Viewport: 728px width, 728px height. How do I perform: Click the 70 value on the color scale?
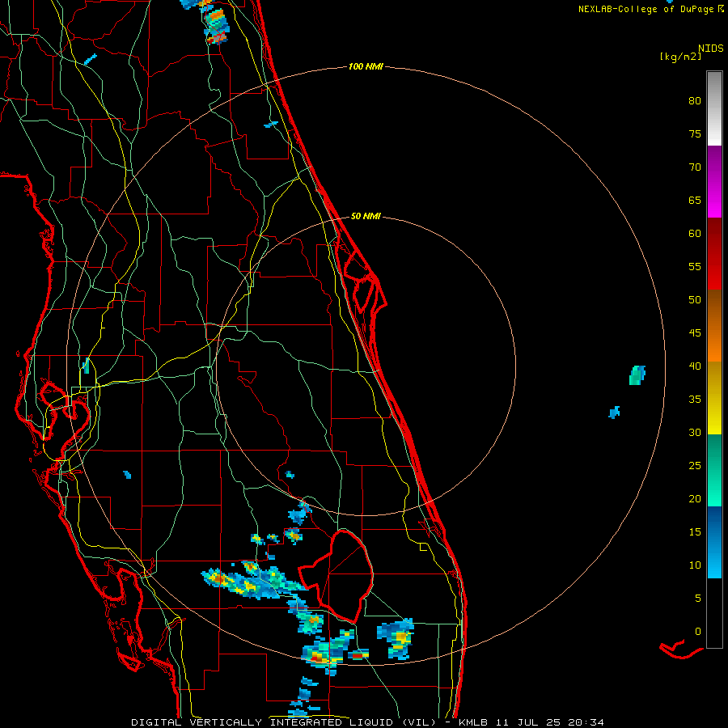point(695,167)
